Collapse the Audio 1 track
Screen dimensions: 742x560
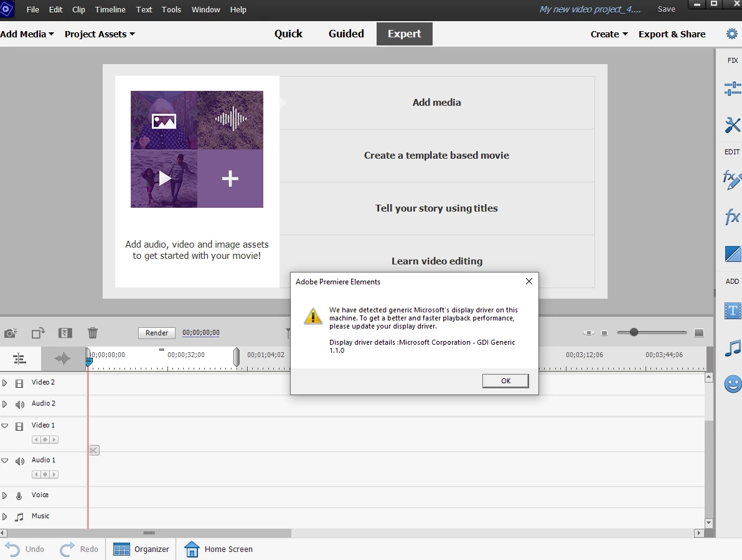[x=5, y=460]
